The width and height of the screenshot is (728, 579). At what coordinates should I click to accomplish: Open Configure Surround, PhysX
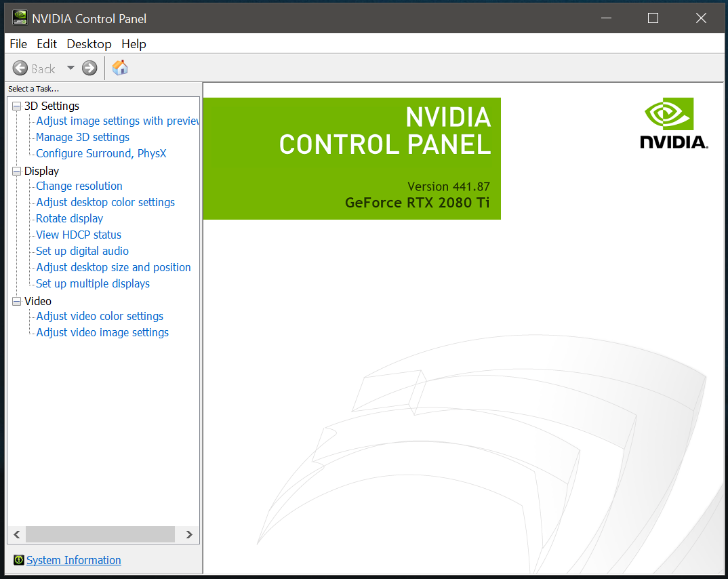101,153
